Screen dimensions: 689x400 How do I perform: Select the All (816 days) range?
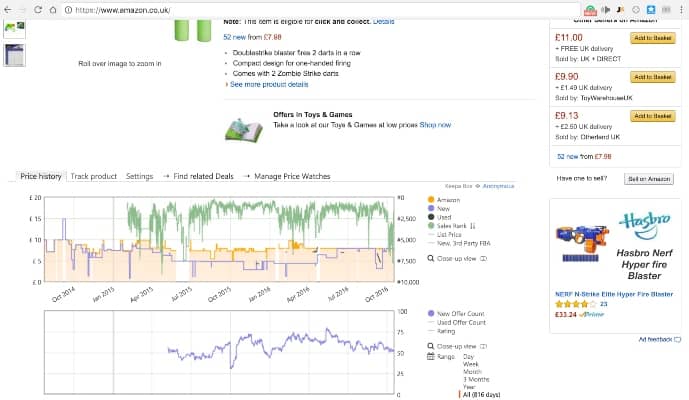[x=481, y=395]
